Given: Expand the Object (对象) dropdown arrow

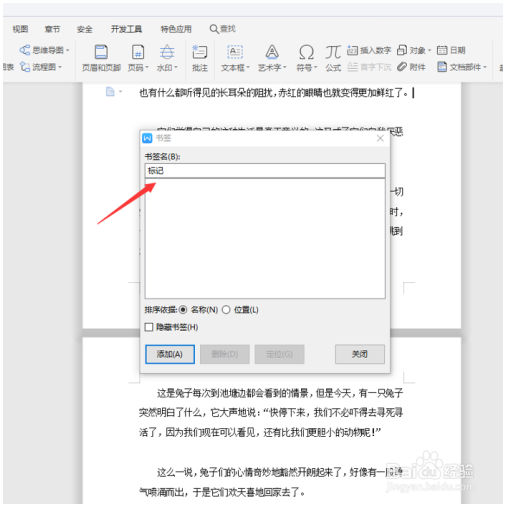Looking at the screenshot, I should click(x=429, y=50).
